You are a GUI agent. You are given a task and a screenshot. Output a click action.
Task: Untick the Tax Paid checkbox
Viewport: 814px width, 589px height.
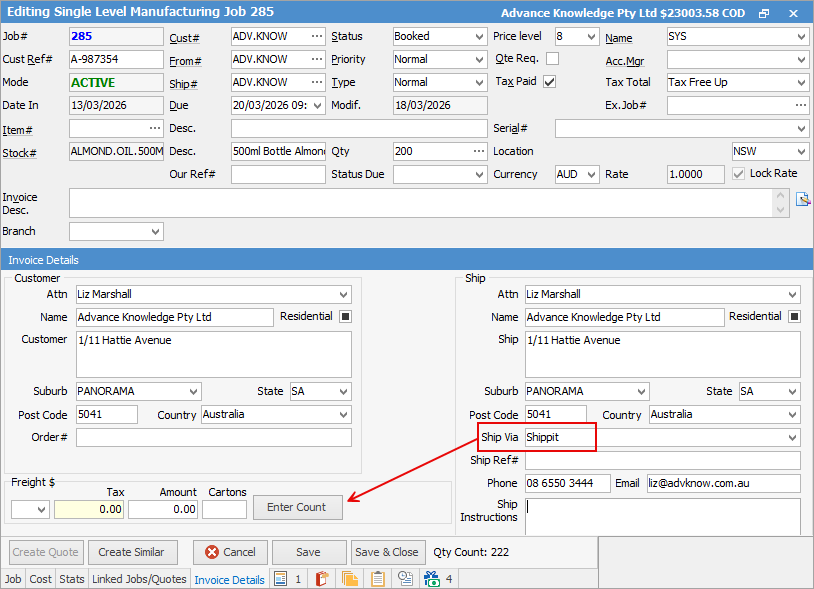(x=549, y=82)
